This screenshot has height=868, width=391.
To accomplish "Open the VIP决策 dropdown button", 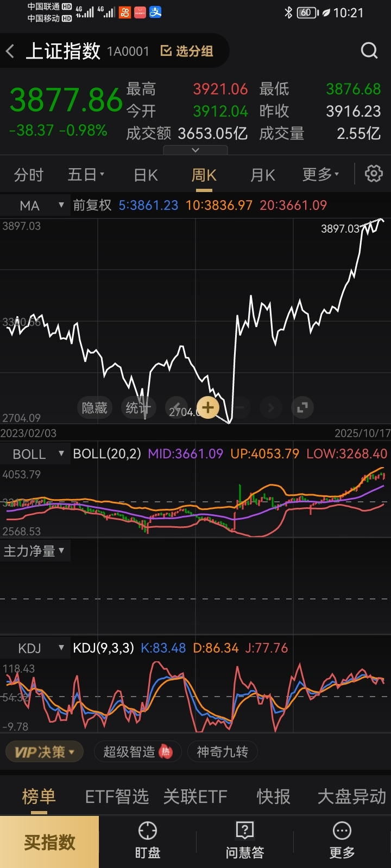I will (x=45, y=752).
